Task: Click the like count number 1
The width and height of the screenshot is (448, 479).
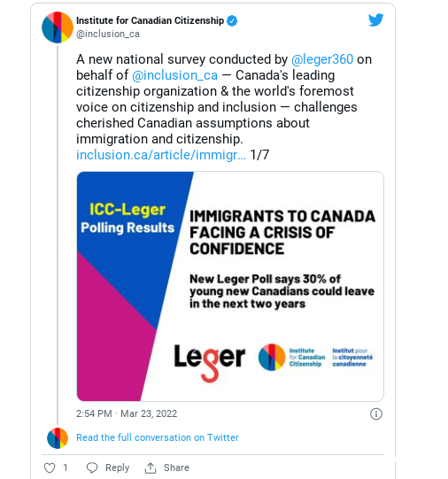Action: 65,467
